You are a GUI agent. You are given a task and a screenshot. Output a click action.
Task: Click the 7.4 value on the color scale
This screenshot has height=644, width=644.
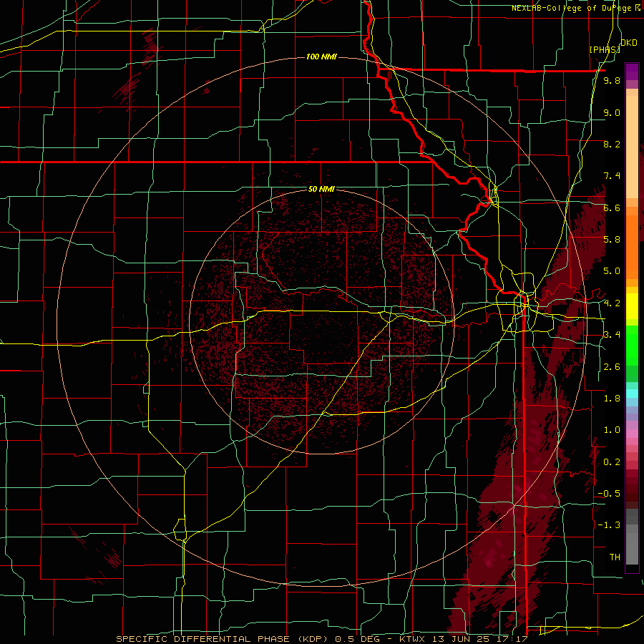[x=612, y=176]
